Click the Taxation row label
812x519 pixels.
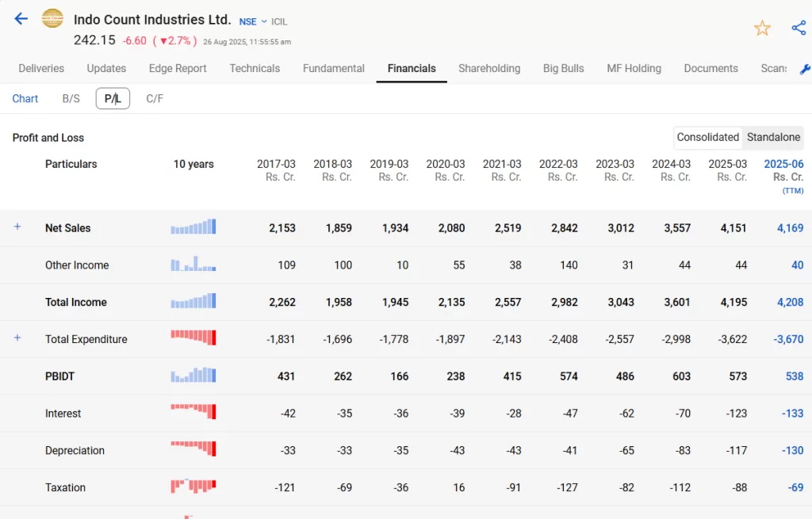(x=65, y=487)
